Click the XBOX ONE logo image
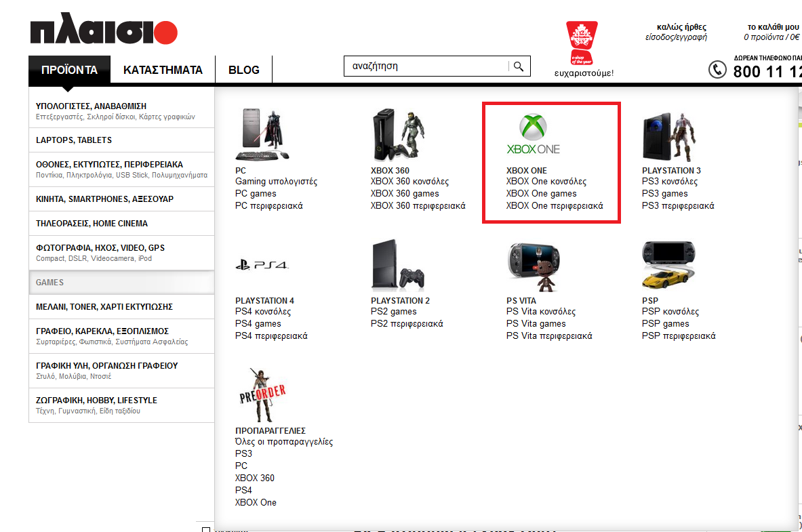 [x=534, y=134]
